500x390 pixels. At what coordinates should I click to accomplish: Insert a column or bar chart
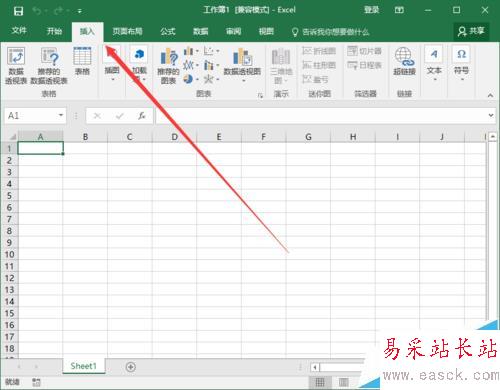click(x=191, y=51)
